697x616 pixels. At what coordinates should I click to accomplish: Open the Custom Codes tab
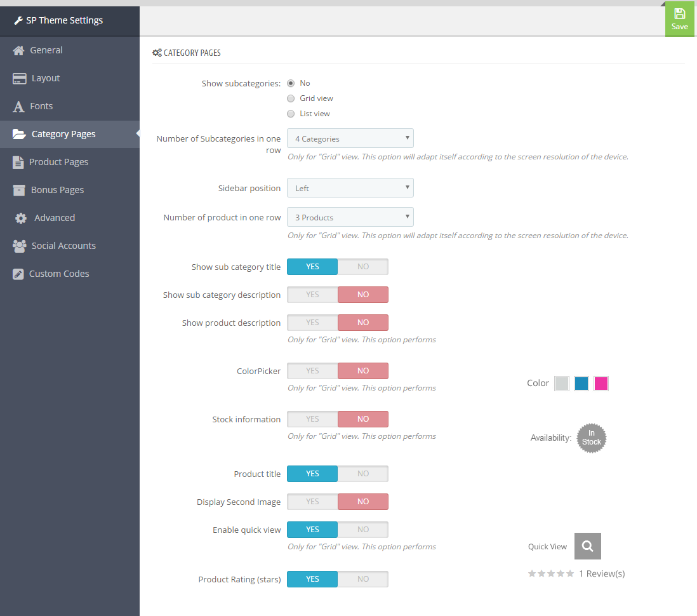pos(70,274)
